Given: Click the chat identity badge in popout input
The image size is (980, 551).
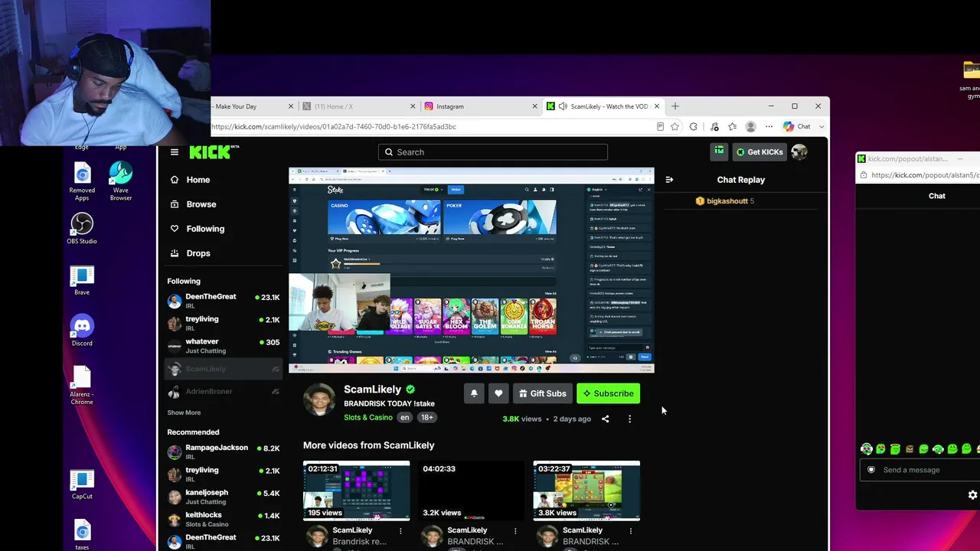Looking at the screenshot, I should (871, 470).
